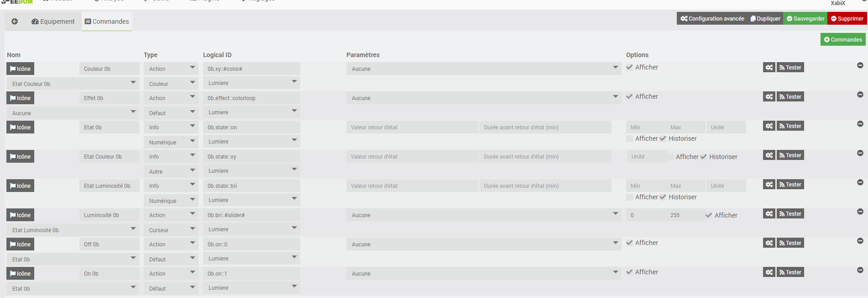Switch to the Equipement tab

point(53,21)
